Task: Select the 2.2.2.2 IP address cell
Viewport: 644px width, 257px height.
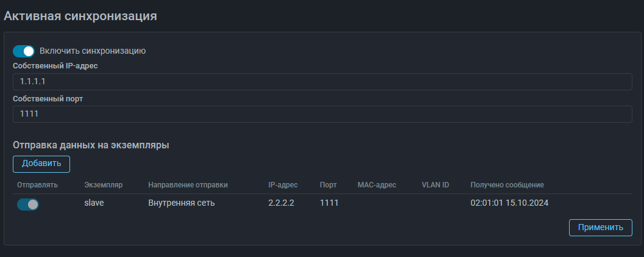Action: click(x=281, y=203)
